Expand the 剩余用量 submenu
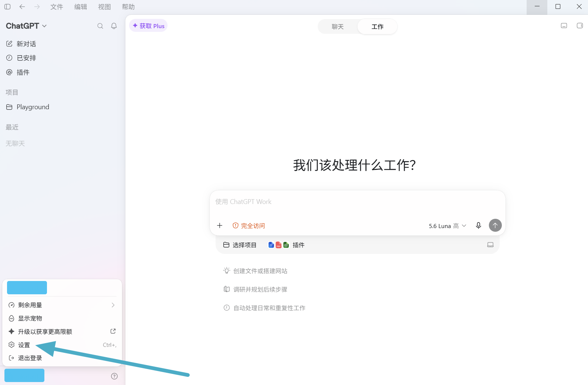 pyautogui.click(x=62, y=305)
